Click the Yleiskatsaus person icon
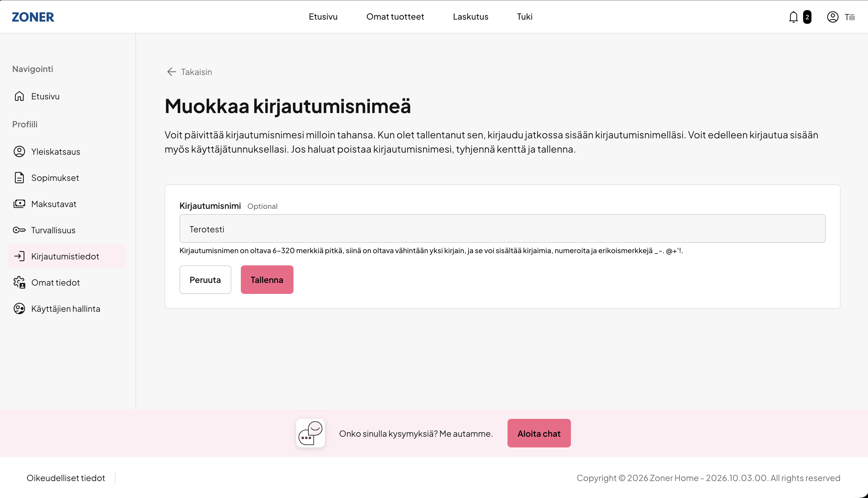This screenshot has height=498, width=868. (19, 151)
